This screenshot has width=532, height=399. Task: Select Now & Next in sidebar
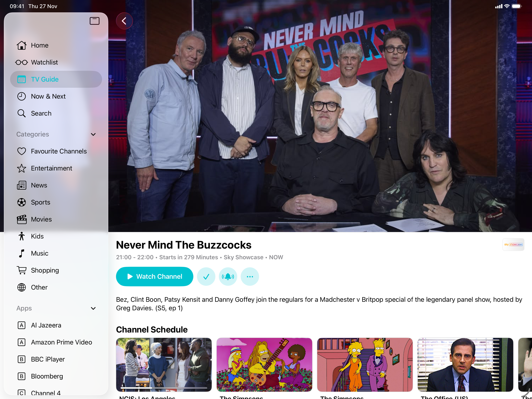48,96
